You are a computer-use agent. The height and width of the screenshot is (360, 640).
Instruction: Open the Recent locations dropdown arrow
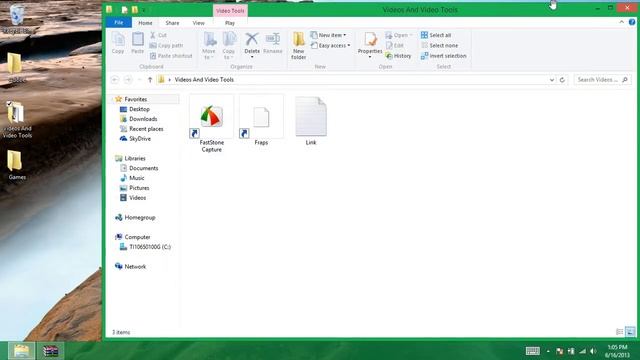pos(140,80)
